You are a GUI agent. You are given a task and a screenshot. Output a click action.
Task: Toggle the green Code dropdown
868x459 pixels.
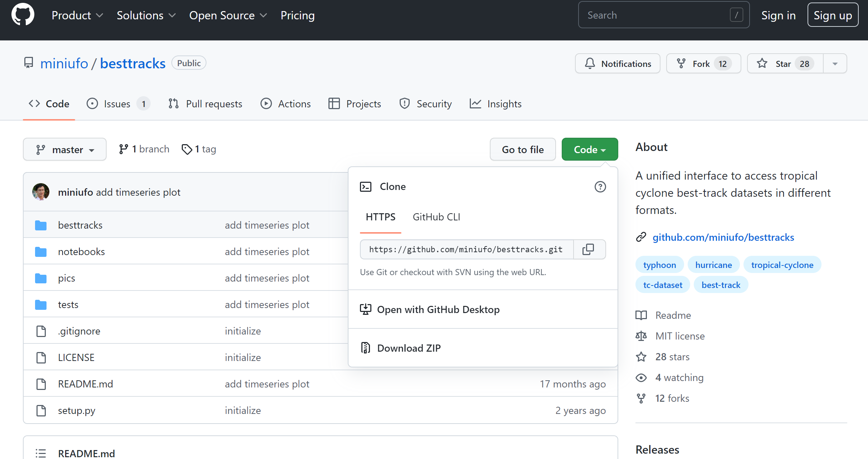[x=589, y=150]
